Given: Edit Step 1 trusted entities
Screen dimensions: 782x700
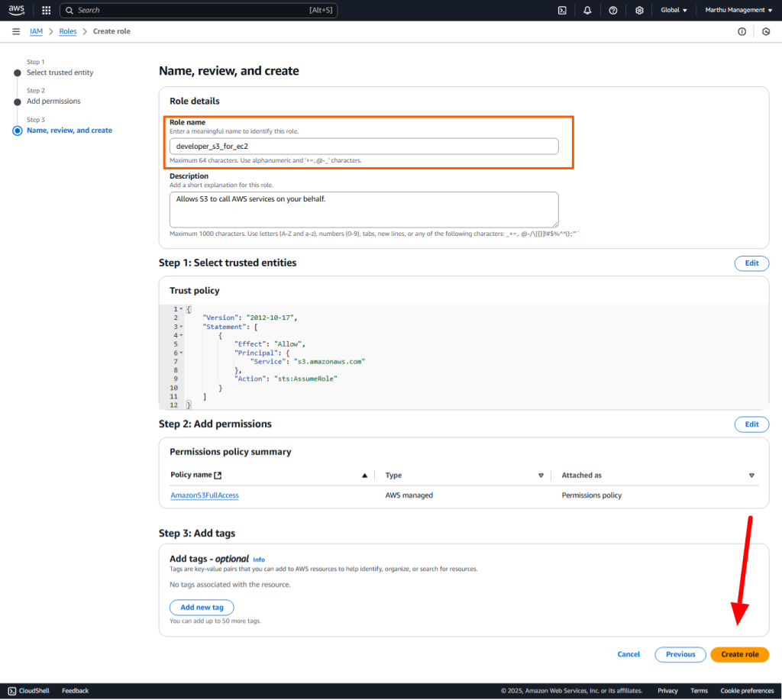Looking at the screenshot, I should 751,263.
